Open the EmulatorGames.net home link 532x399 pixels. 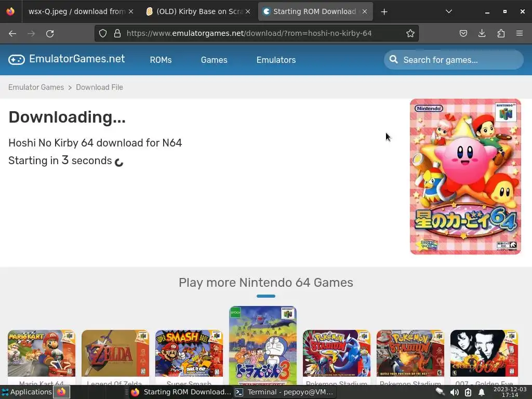click(66, 59)
